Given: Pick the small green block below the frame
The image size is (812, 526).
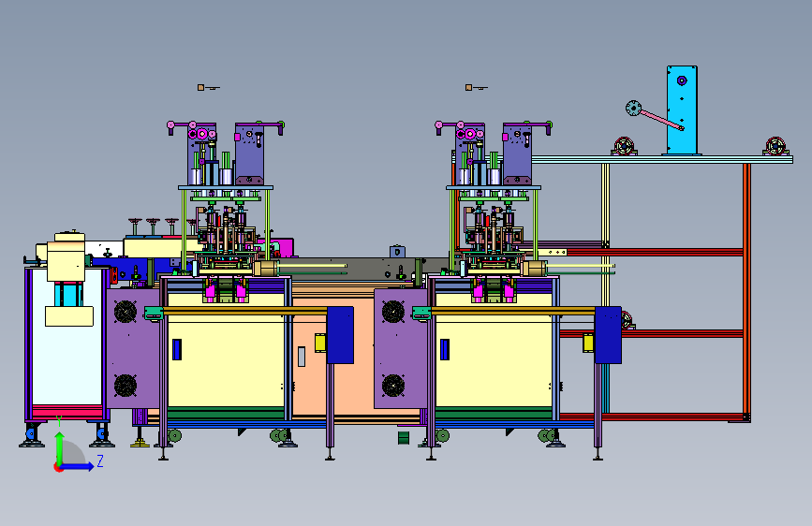Looking at the screenshot, I should (404, 437).
